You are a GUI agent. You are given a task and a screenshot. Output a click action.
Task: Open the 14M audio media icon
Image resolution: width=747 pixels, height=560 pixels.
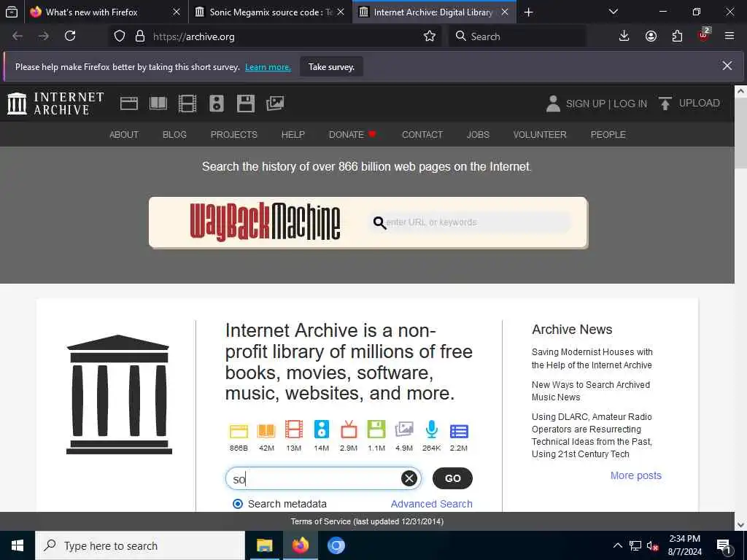(322, 429)
